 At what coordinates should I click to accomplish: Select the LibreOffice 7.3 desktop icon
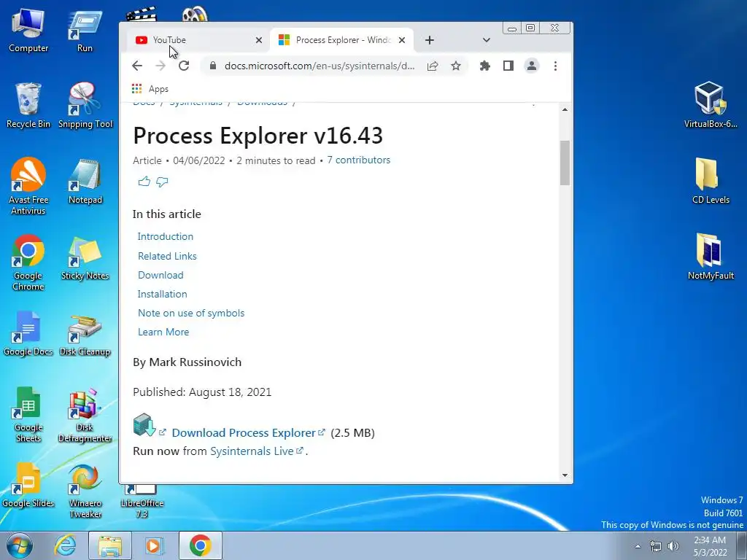pyautogui.click(x=142, y=502)
